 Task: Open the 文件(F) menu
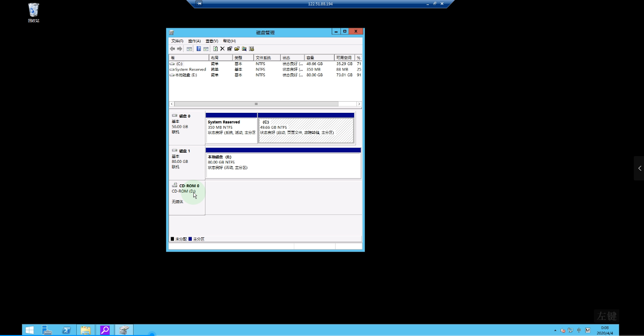pyautogui.click(x=177, y=41)
